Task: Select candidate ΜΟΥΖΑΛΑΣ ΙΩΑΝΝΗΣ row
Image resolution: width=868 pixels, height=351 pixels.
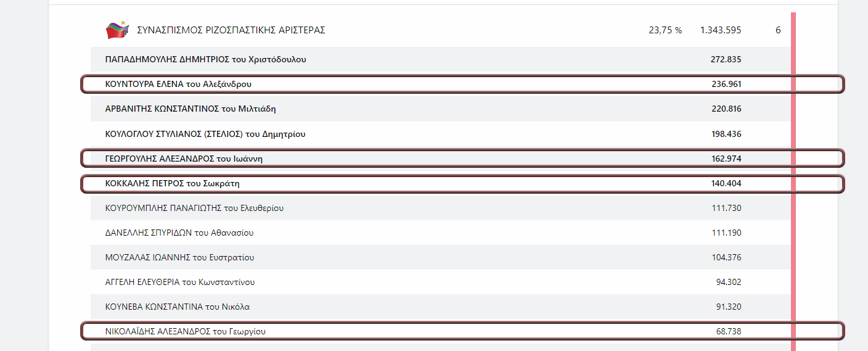Action: click(440, 257)
